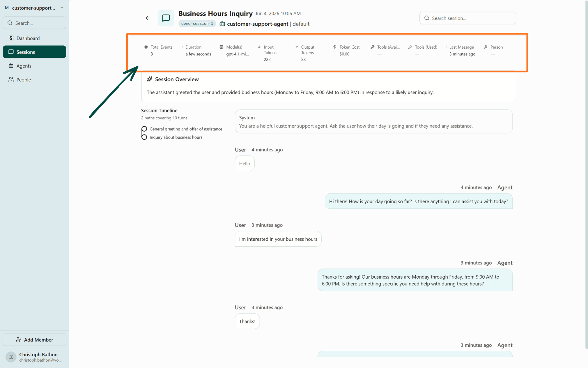Focus the sidebar Search field

tap(34, 23)
